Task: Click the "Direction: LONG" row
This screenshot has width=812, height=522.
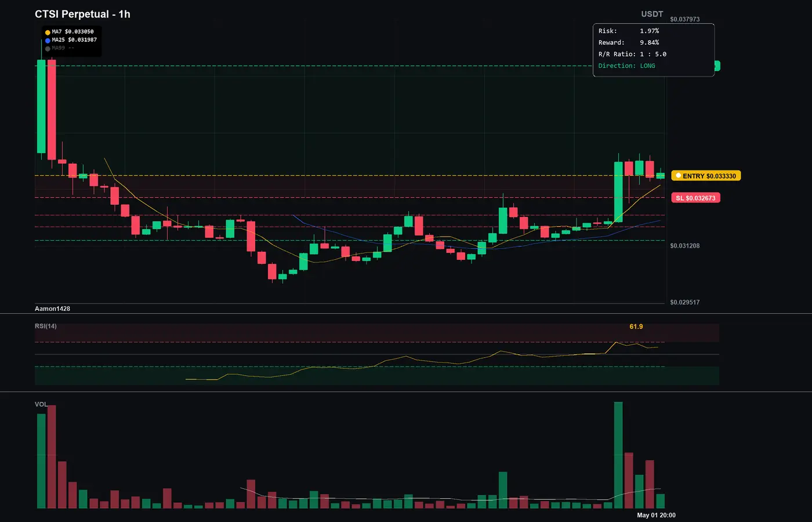Action: pos(627,66)
